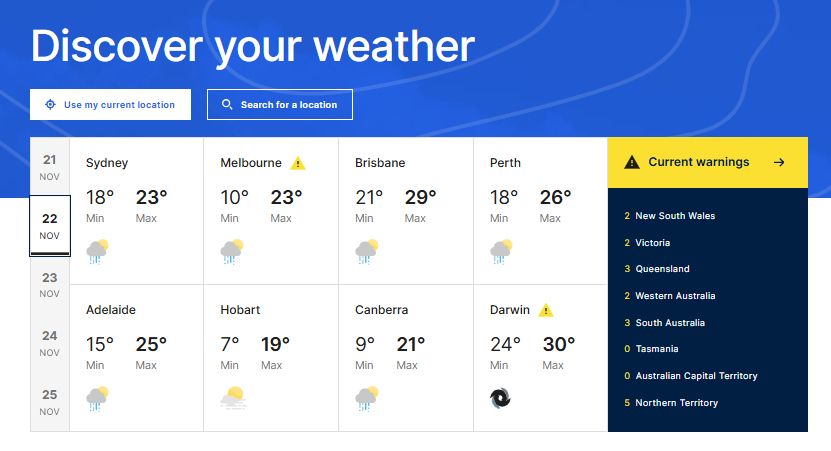This screenshot has height=451, width=831.
Task: Click the crosshair current location icon
Action: pyautogui.click(x=50, y=104)
